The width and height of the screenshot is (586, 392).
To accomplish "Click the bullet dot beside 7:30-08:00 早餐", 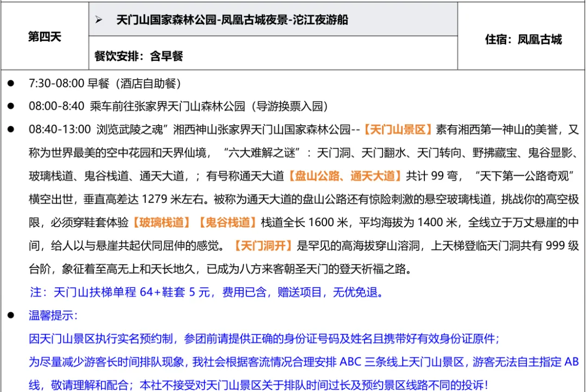I will (x=11, y=83).
